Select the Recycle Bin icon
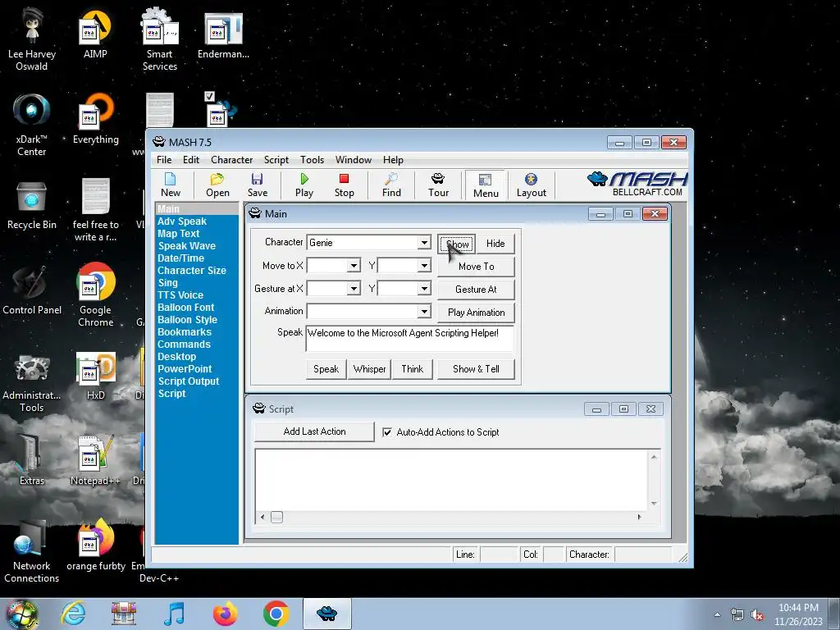This screenshot has height=630, width=840. [32, 206]
